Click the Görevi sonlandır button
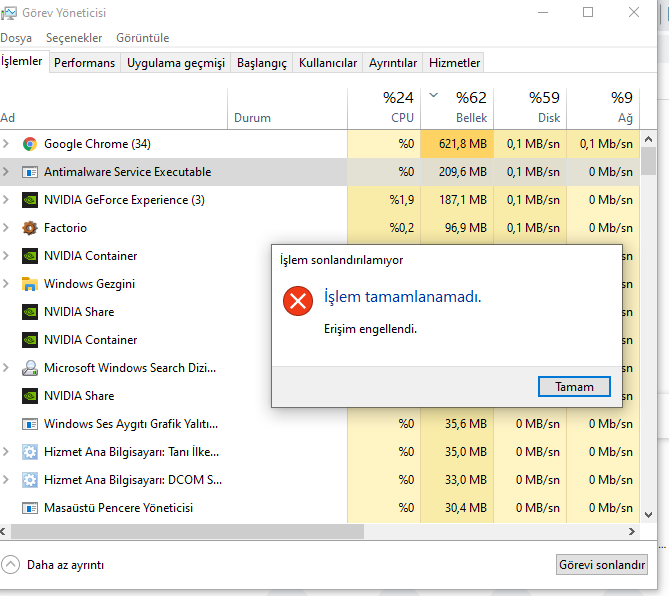Screen dimensions: 669x596 coord(601,564)
